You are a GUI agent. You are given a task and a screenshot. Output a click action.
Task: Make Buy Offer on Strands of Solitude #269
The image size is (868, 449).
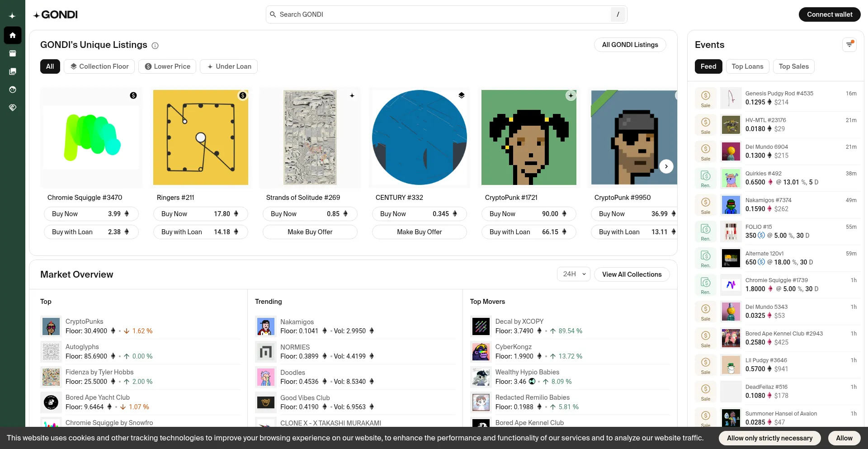click(x=310, y=232)
